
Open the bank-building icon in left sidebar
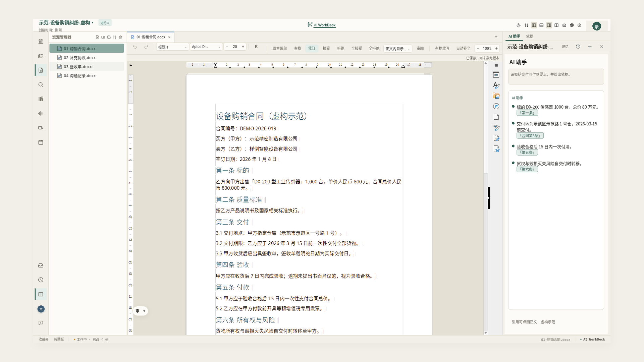[41, 42]
